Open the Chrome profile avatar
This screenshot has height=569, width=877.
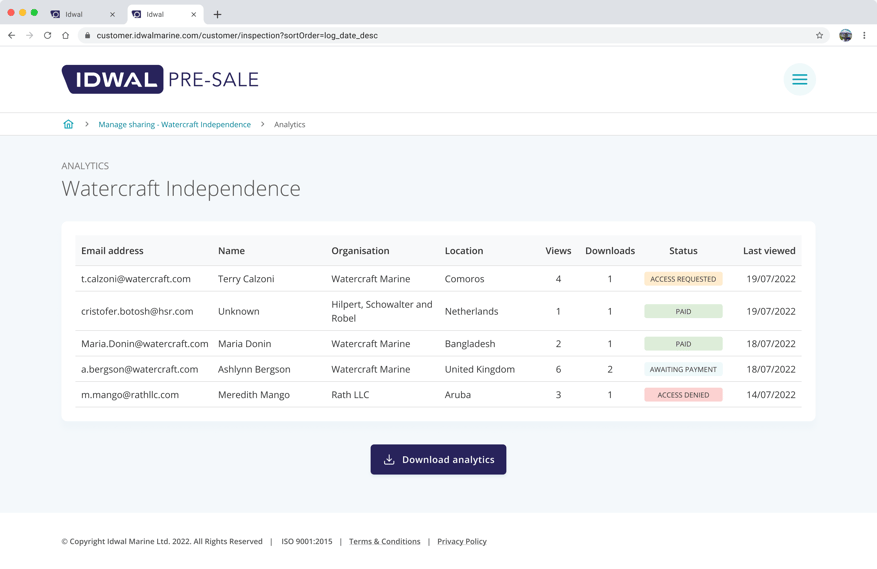[x=845, y=35]
